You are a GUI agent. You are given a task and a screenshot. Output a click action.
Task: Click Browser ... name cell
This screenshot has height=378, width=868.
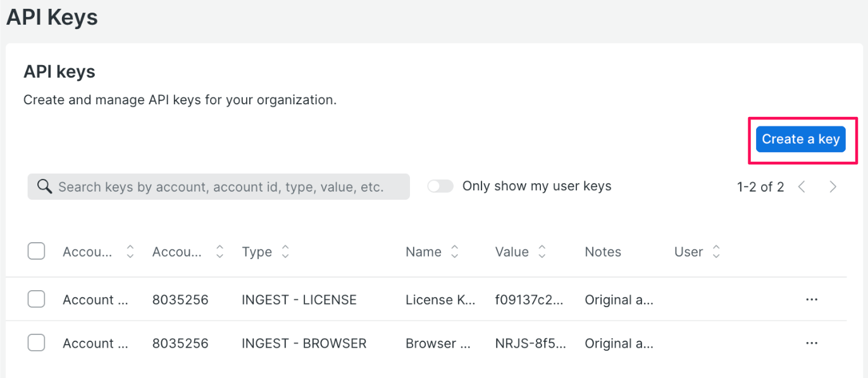coord(438,343)
